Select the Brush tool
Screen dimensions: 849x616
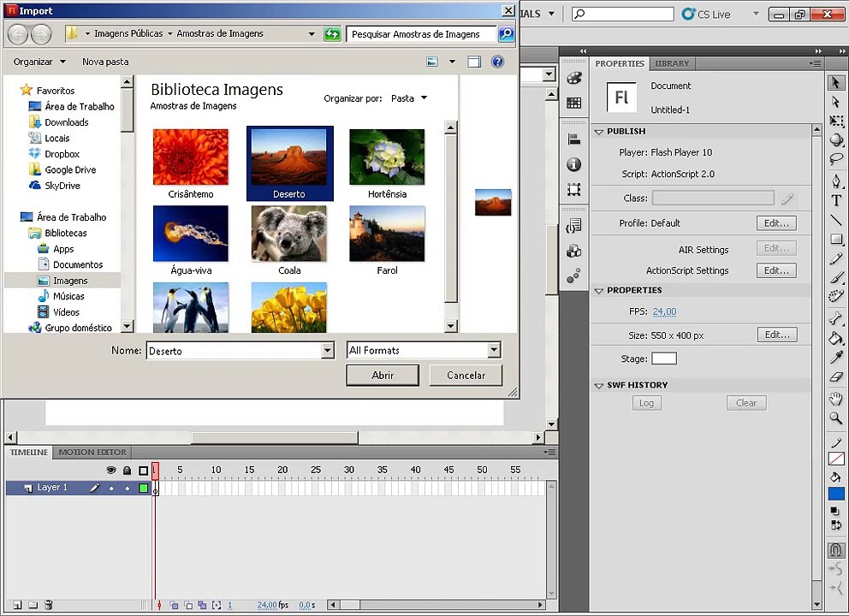pos(836,277)
